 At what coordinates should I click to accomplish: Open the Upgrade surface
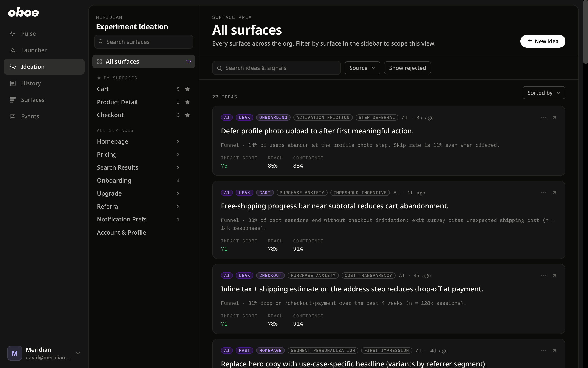144,193
